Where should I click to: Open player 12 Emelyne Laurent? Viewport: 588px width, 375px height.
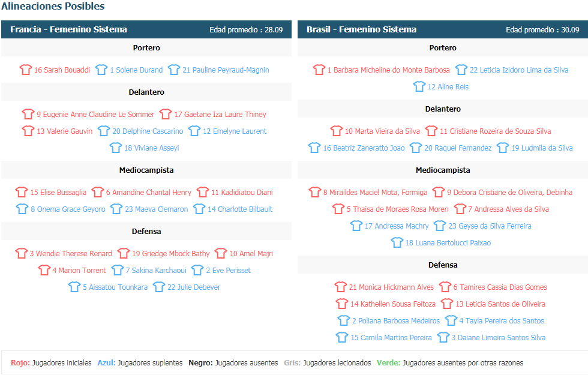pyautogui.click(x=235, y=131)
